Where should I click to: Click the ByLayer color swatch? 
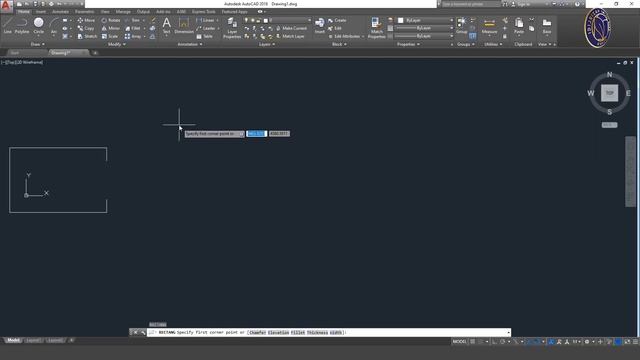400,20
